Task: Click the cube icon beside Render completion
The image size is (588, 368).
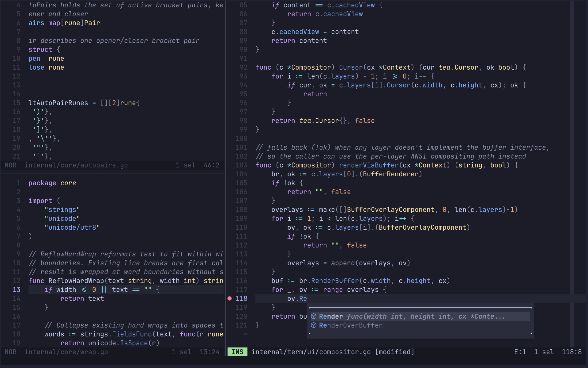Action: [x=314, y=316]
